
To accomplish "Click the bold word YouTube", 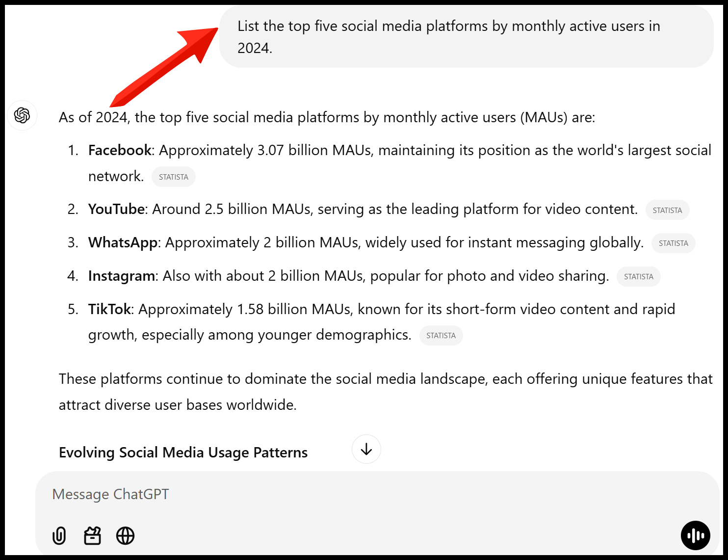I will tap(116, 209).
